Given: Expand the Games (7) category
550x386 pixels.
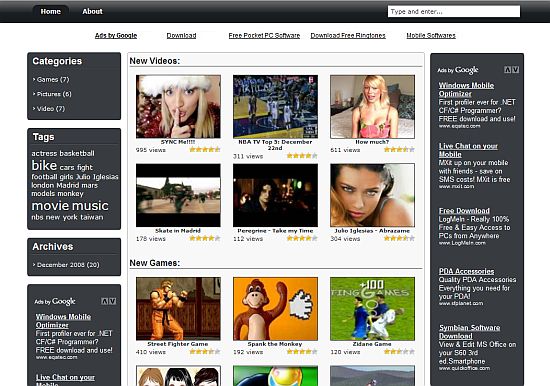Looking at the screenshot, I should (51, 80).
